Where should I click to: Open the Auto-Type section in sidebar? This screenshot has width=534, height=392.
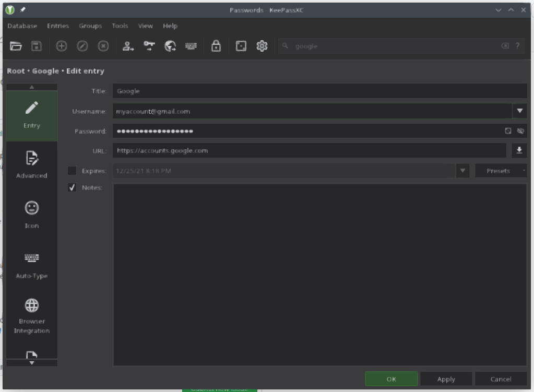click(32, 266)
